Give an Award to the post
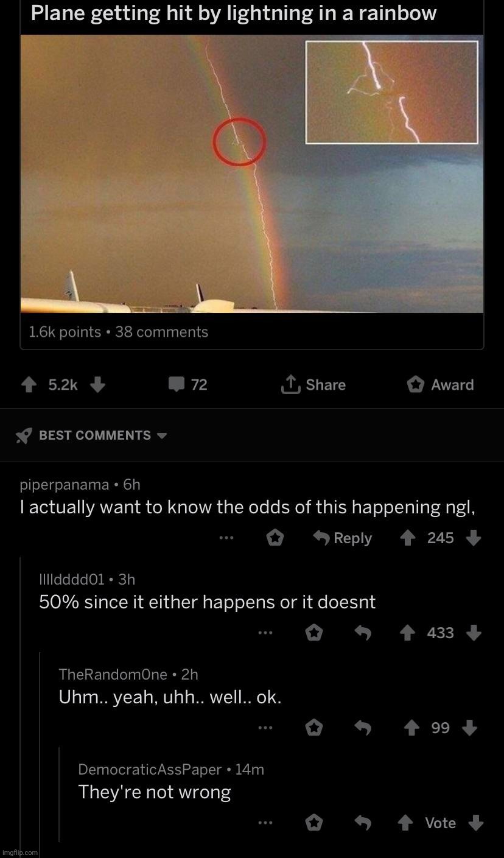 pyautogui.click(x=440, y=385)
